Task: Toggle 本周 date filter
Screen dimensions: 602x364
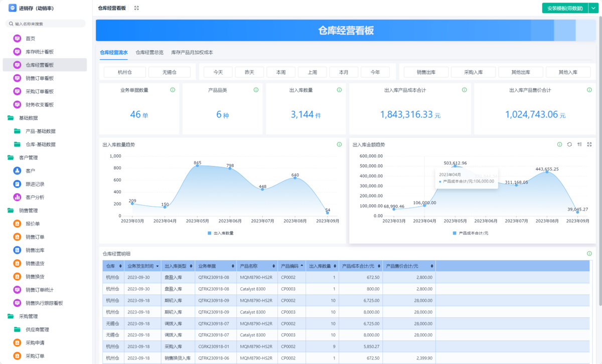Action: tap(281, 72)
